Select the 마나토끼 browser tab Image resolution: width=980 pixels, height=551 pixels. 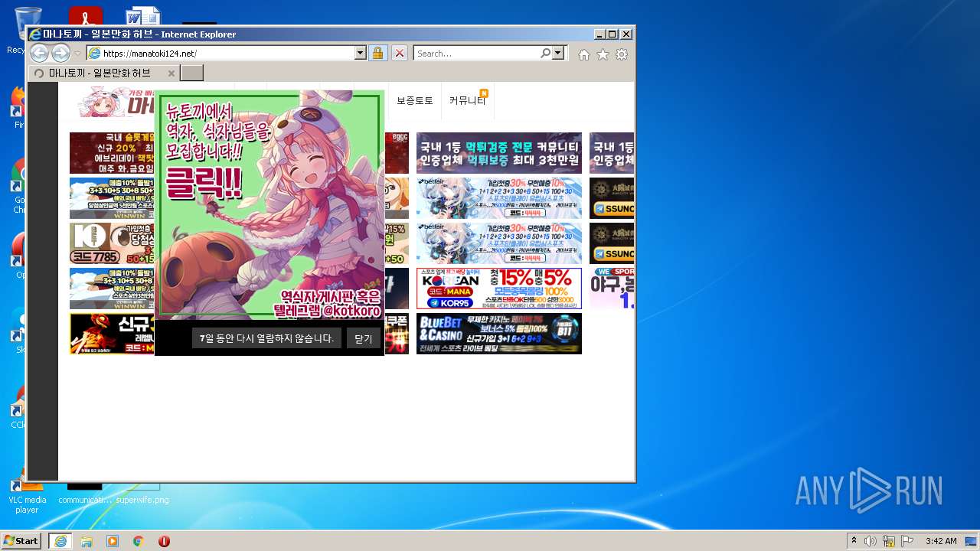coord(104,73)
